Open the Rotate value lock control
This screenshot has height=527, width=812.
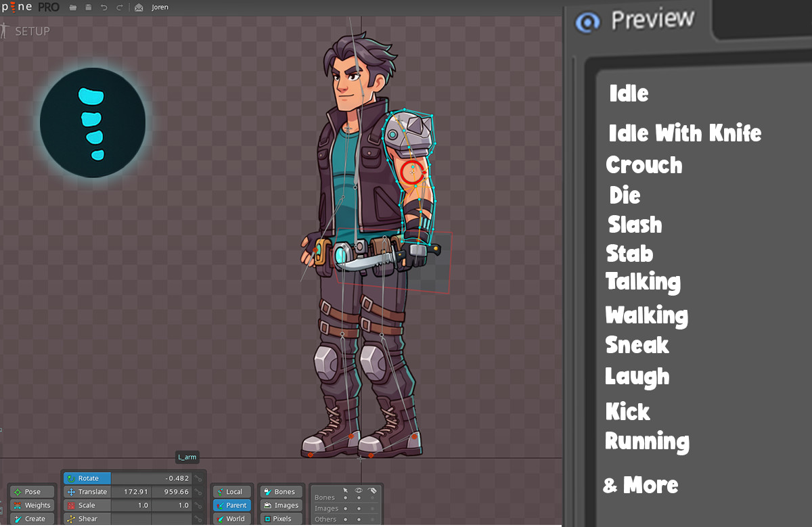[199, 478]
